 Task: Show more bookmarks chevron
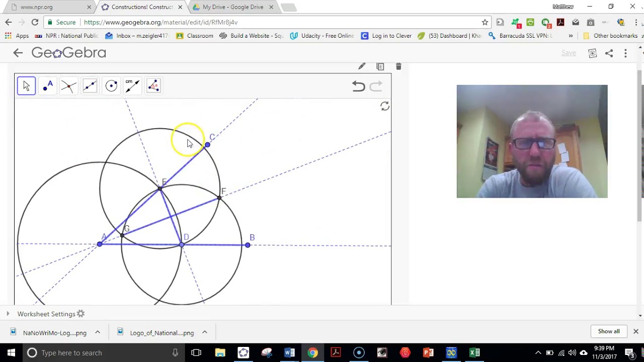point(571,36)
